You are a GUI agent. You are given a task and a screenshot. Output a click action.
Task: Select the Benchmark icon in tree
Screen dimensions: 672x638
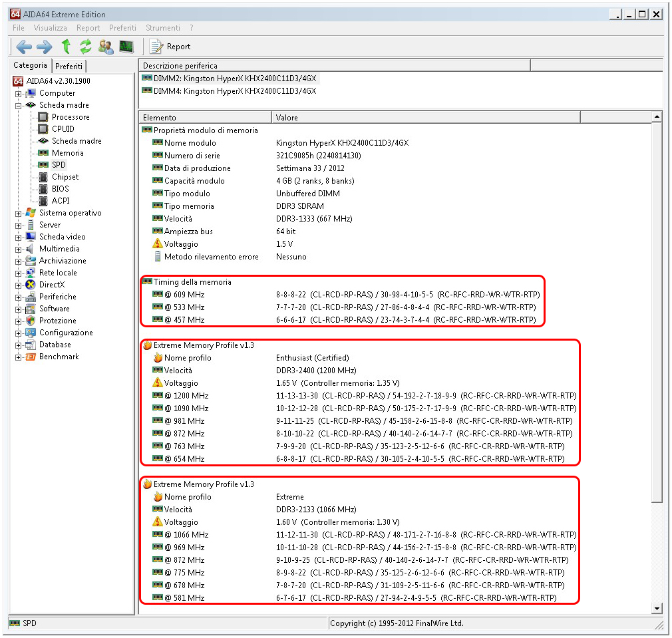pyautogui.click(x=31, y=357)
